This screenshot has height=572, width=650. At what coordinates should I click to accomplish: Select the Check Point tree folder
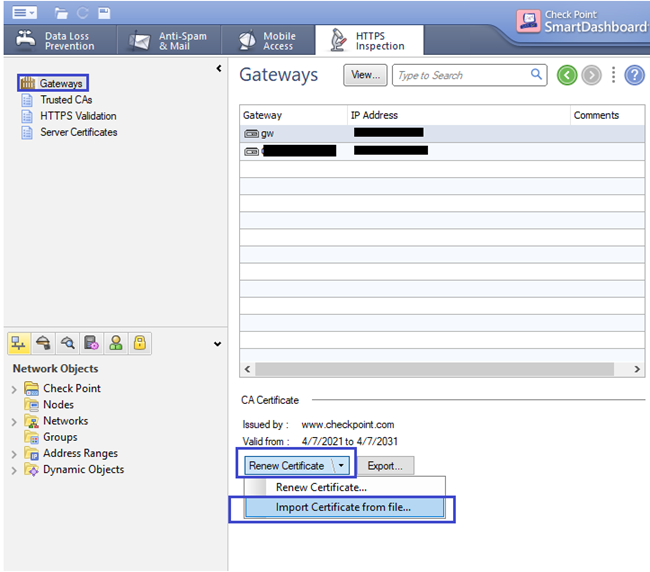click(62, 388)
